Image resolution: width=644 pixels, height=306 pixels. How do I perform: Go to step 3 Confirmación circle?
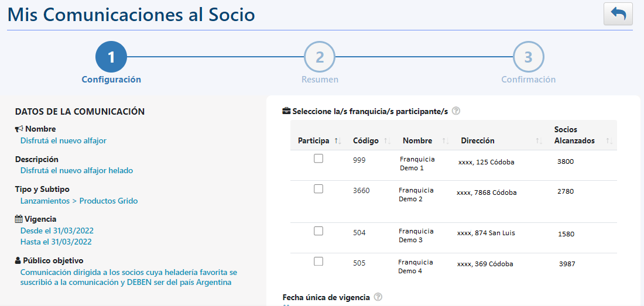tap(529, 57)
